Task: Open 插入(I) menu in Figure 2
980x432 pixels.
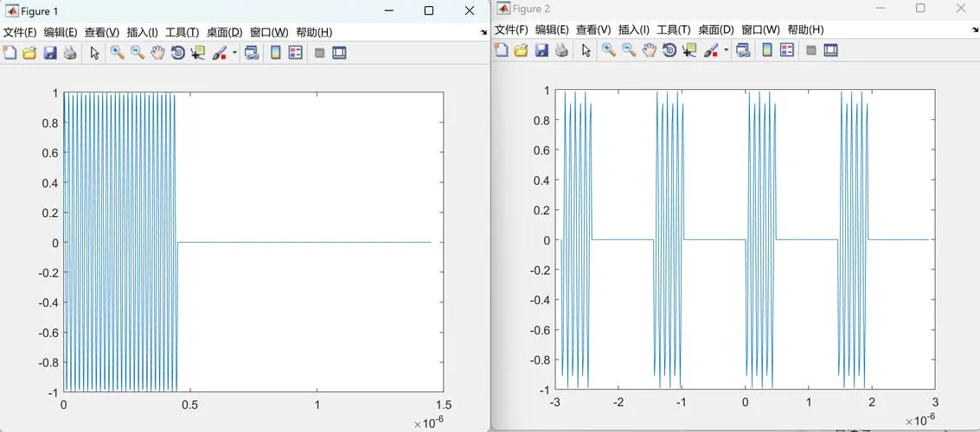Action: tap(634, 29)
